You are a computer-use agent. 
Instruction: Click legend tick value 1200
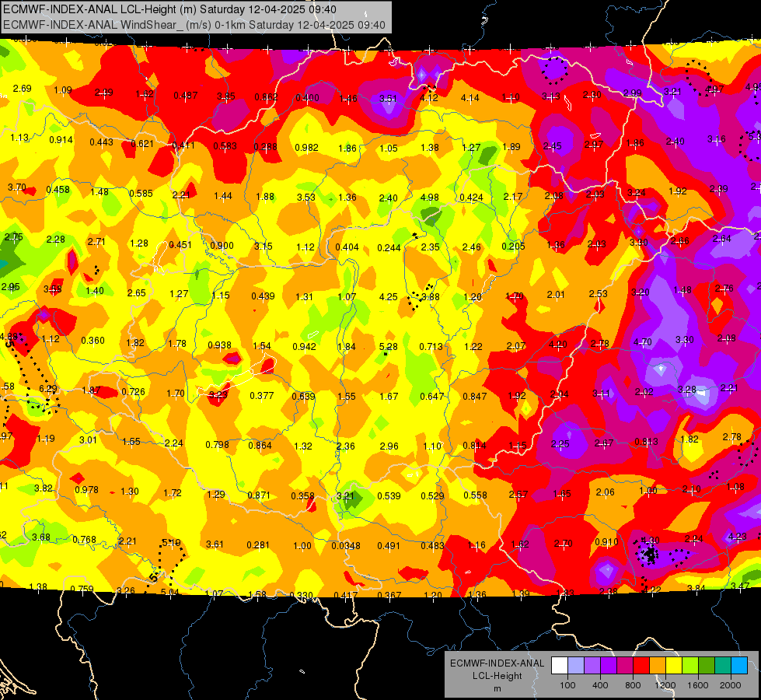tap(665, 685)
